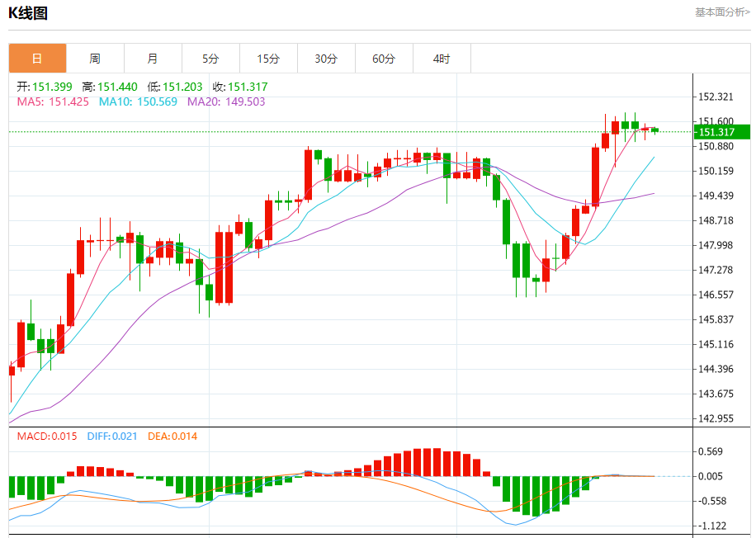756x538 pixels.
Task: Click the DEA value label
Action: coord(172,437)
